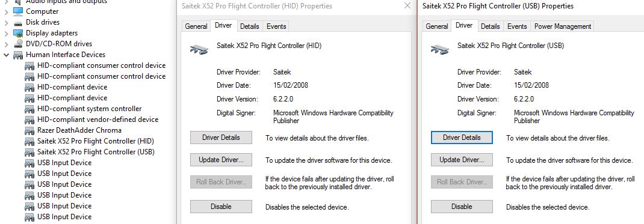Open Power Management tab in USB Properties
Screen dimensions: 644x224
point(563,26)
